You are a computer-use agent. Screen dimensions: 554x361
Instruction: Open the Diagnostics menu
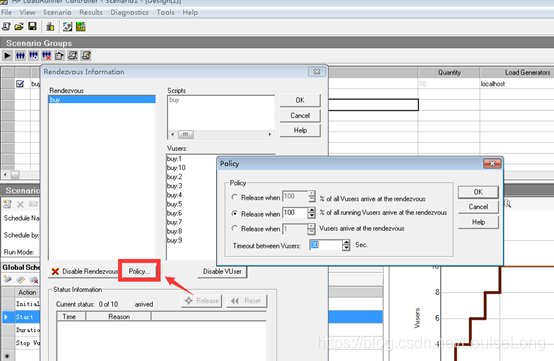point(129,12)
